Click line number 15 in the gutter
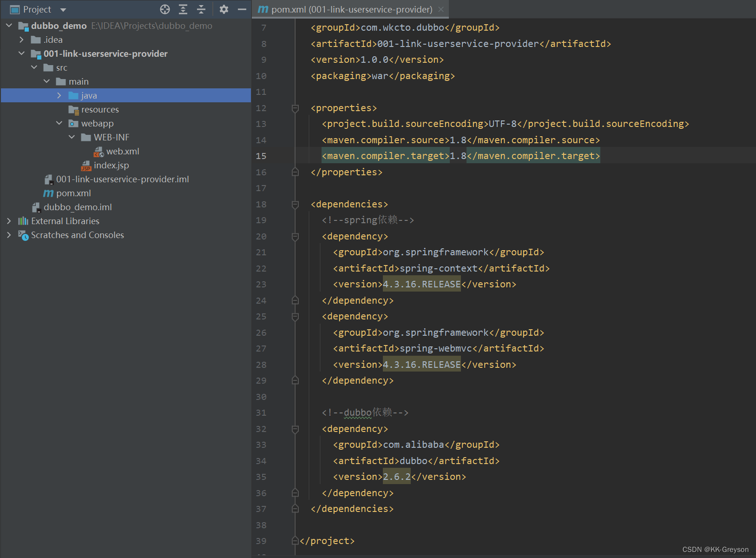 (x=261, y=156)
